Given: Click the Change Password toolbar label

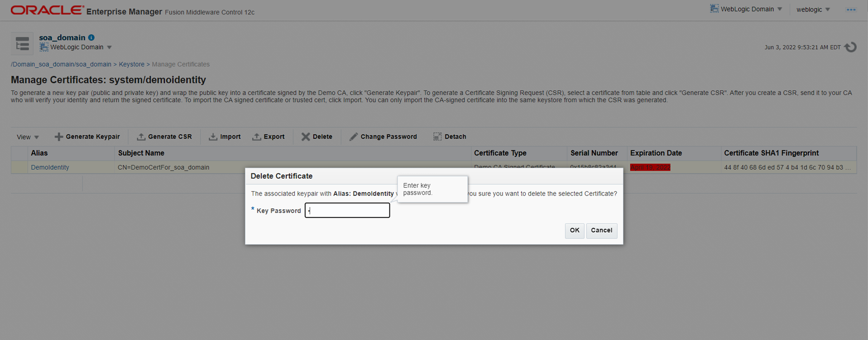Looking at the screenshot, I should (x=388, y=137).
